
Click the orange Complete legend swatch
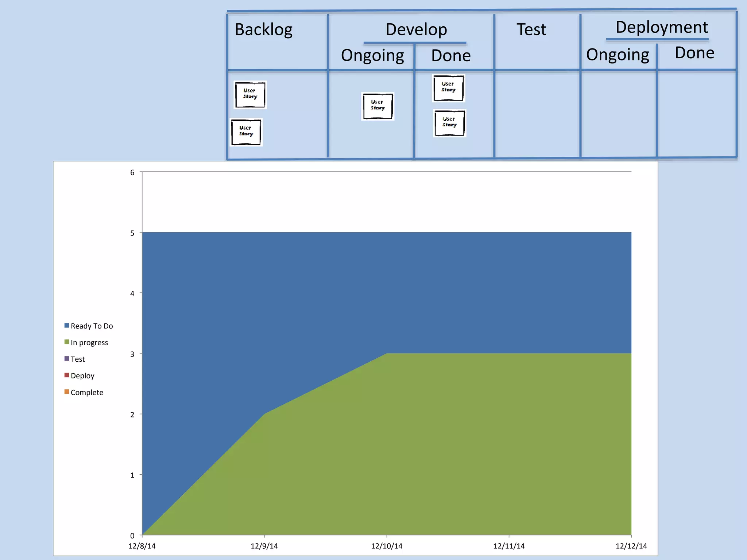(x=67, y=392)
